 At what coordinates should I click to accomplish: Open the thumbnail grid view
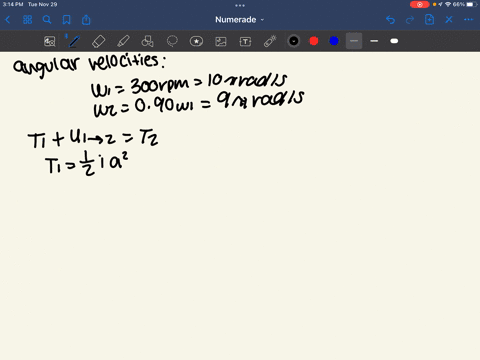coord(27,20)
